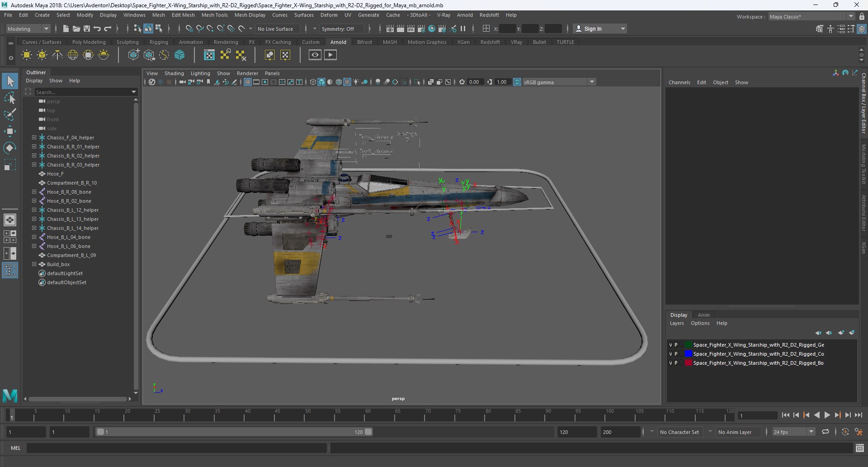
Task: Toggle color management ON button
Action: (x=517, y=82)
